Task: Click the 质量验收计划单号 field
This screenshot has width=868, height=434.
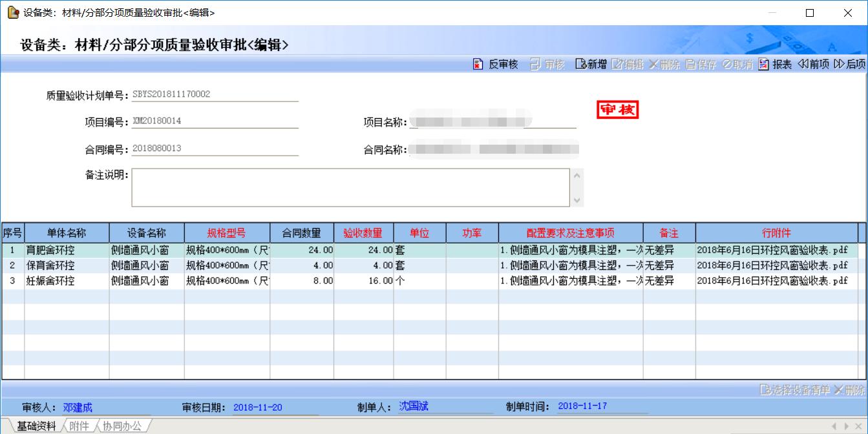Action: pyautogui.click(x=215, y=94)
